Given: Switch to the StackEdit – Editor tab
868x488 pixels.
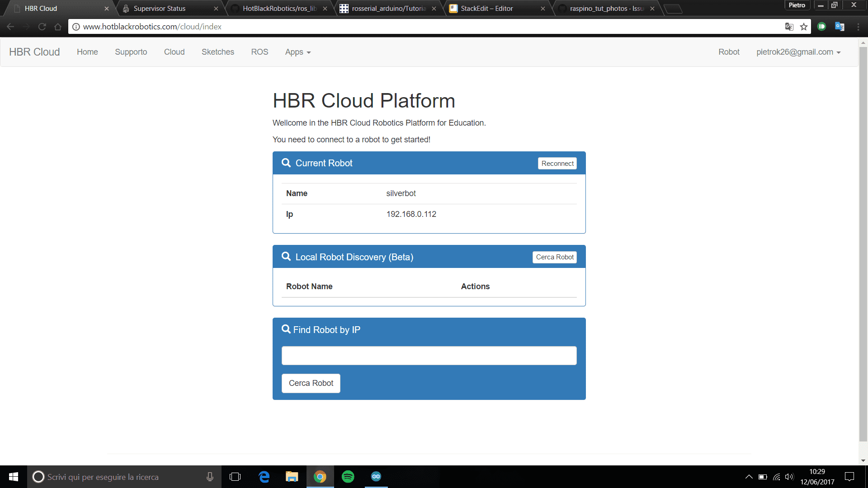Looking at the screenshot, I should point(486,9).
